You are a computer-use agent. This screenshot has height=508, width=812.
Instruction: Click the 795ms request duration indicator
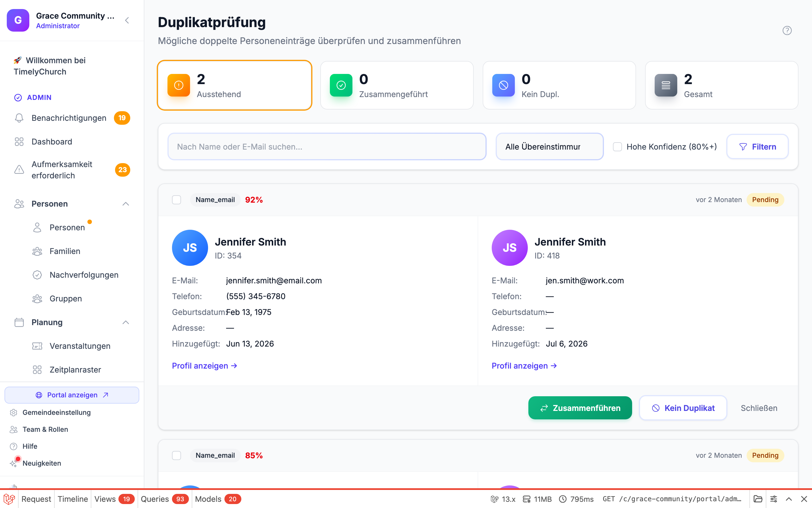[x=576, y=499]
